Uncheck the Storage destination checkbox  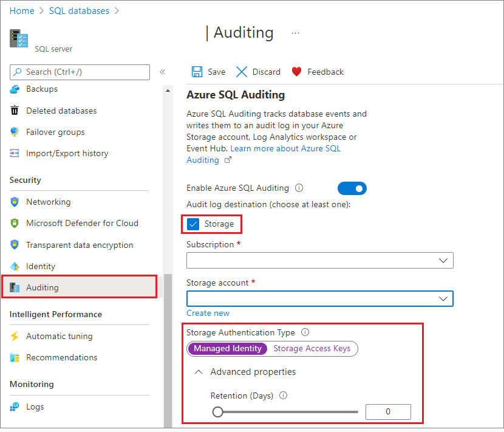click(193, 224)
